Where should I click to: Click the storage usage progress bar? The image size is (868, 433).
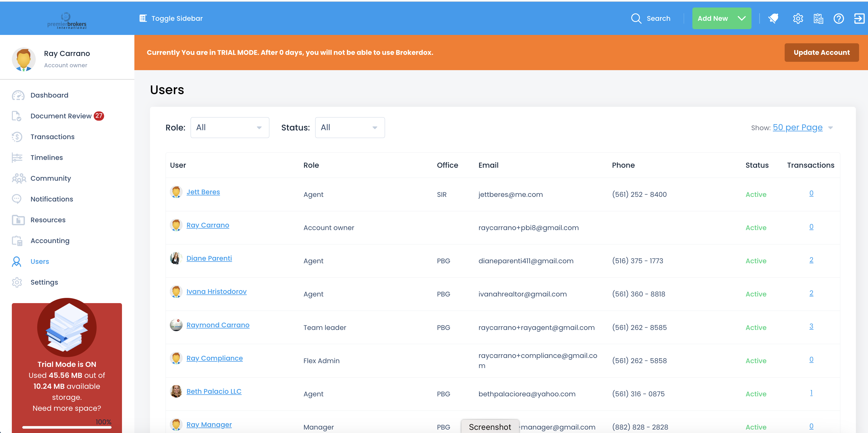point(67,427)
